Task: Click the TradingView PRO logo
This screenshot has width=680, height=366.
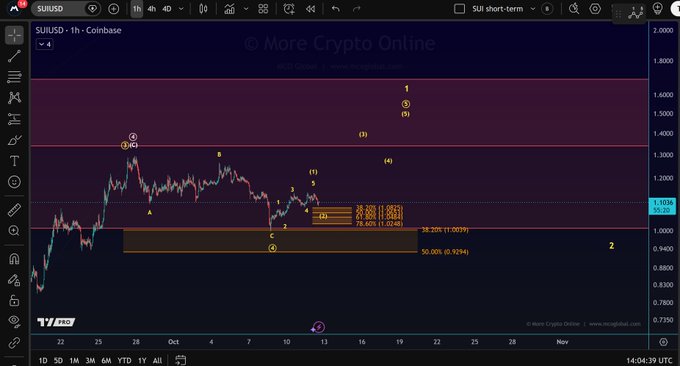Action: click(x=56, y=322)
